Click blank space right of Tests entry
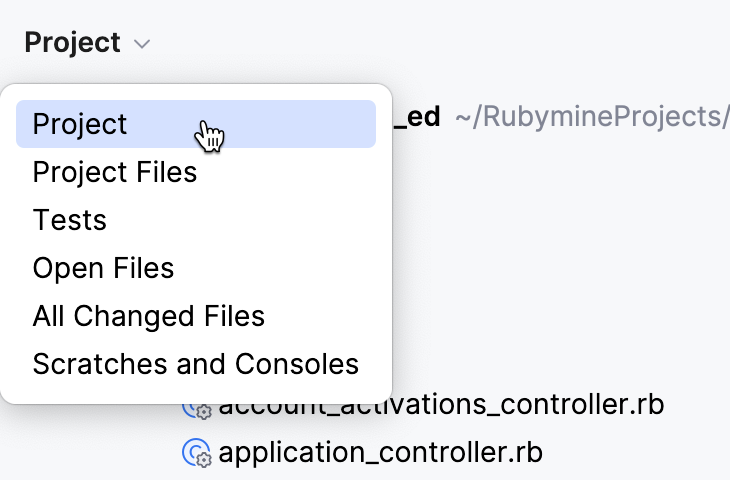730x480 pixels. [250, 220]
